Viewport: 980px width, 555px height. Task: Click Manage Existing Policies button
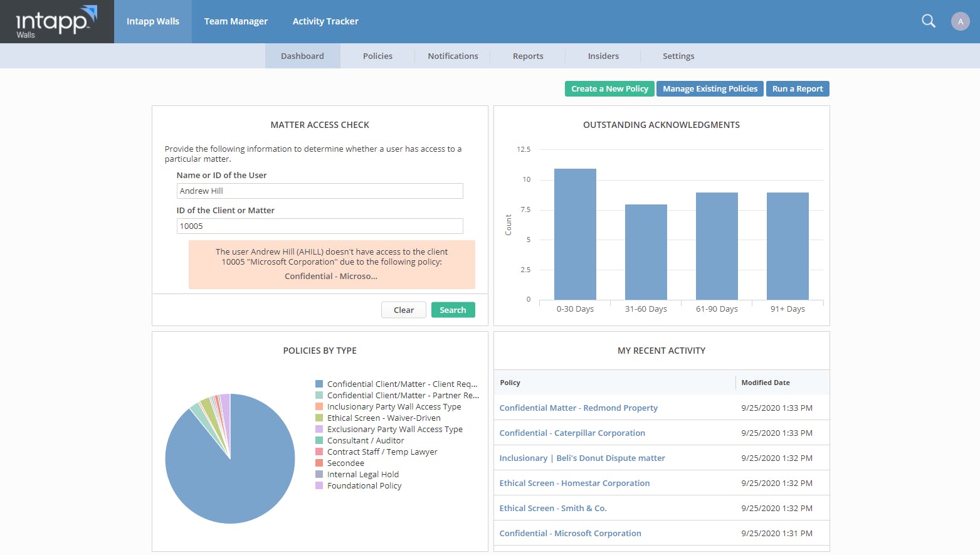(710, 89)
